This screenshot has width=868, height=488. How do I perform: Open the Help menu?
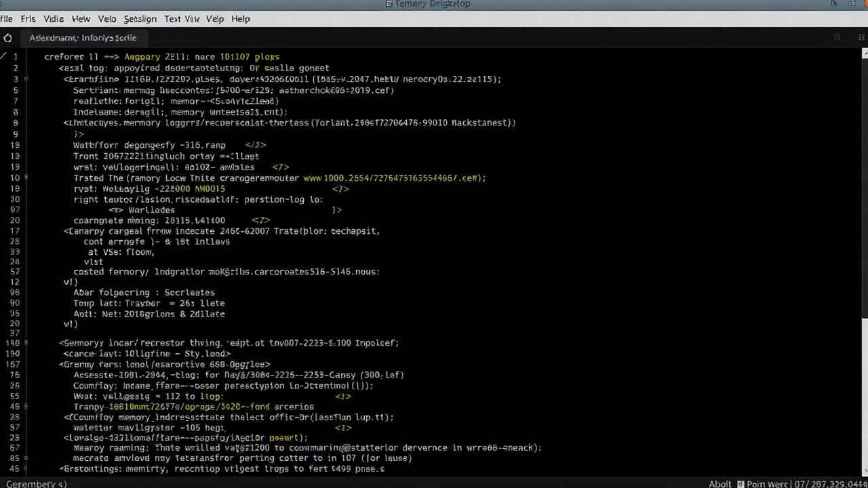(x=241, y=19)
